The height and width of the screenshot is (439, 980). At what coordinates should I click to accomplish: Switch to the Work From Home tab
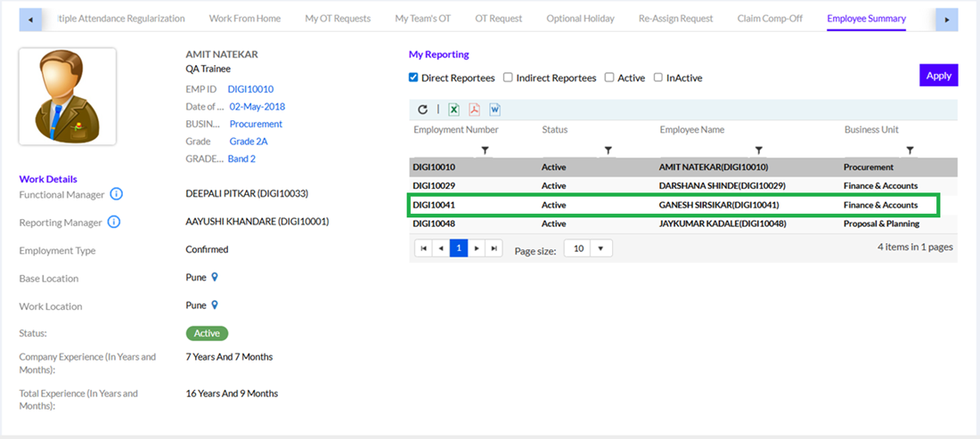click(244, 19)
